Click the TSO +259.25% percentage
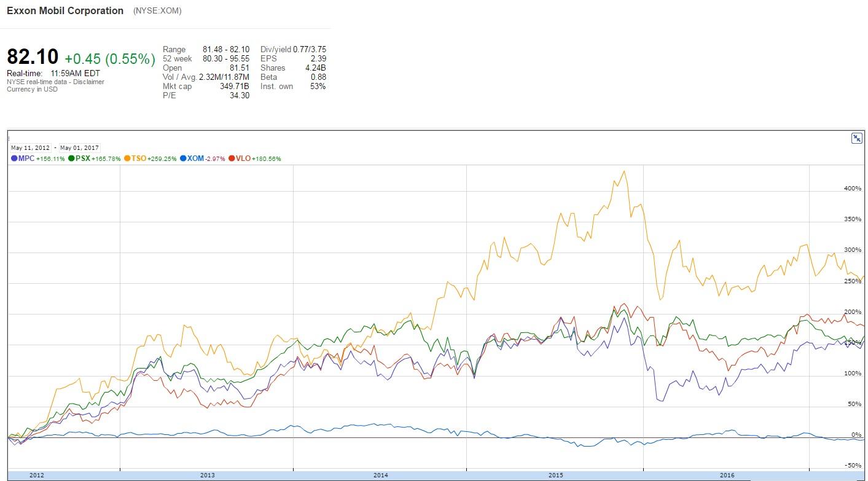This screenshot has width=868, height=481. pyautogui.click(x=162, y=159)
